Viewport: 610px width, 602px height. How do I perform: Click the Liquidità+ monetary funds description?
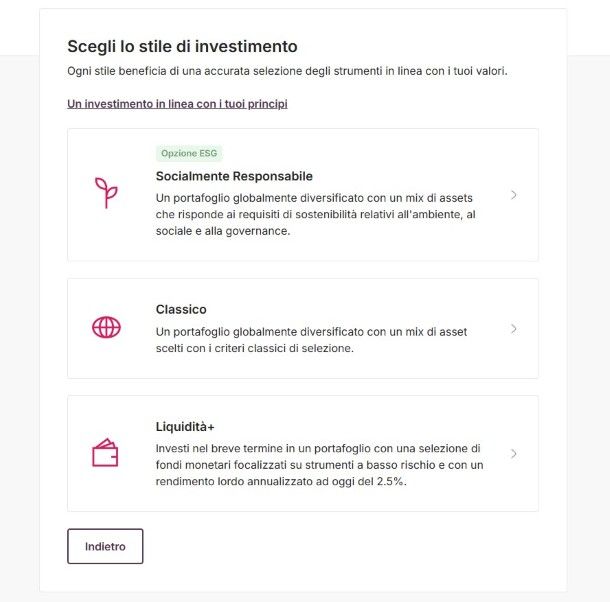pyautogui.click(x=319, y=465)
